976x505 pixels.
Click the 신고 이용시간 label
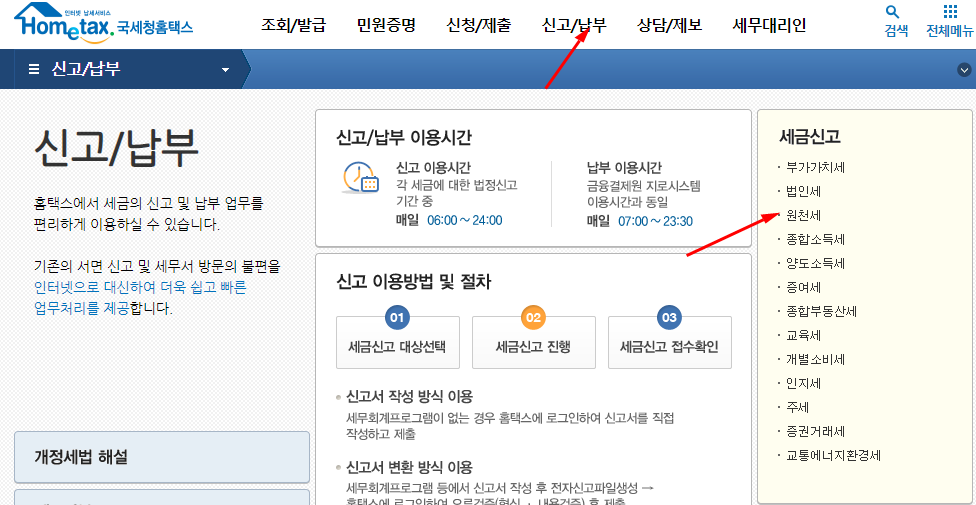[433, 168]
